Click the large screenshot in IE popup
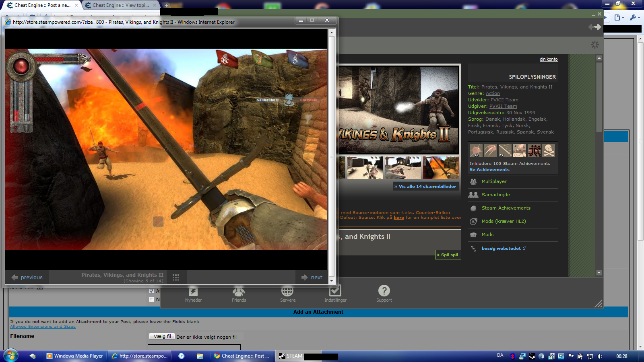This screenshot has height=362, width=644. point(166,149)
